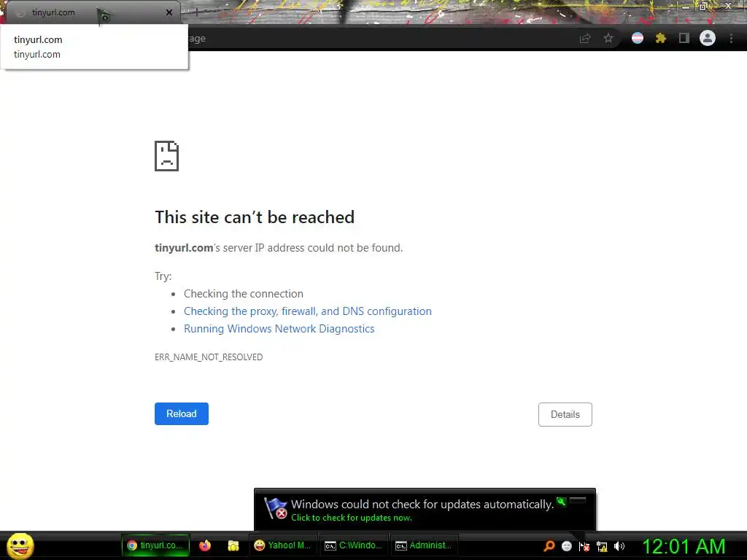747x560 pixels.
Task: Toggle the browser side panel
Action: click(x=684, y=38)
